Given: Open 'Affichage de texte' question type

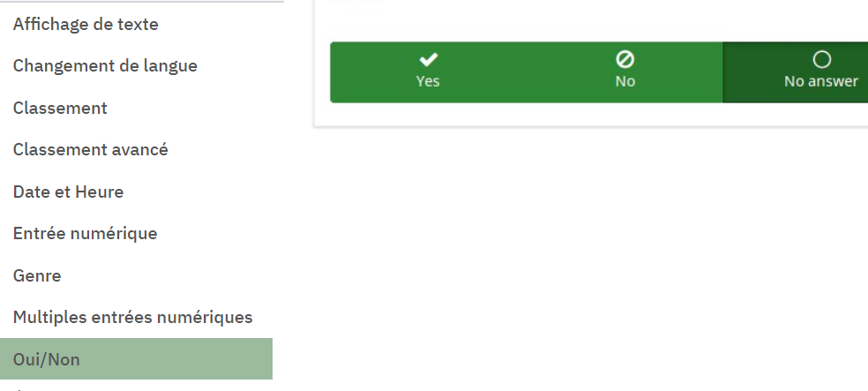Looking at the screenshot, I should click(x=86, y=25).
